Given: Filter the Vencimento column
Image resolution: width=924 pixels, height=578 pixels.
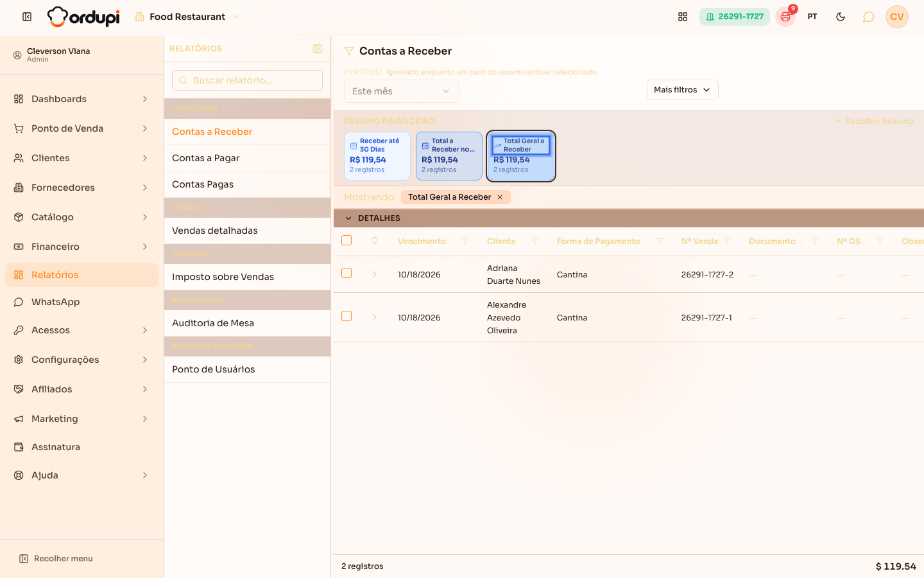Looking at the screenshot, I should point(465,241).
